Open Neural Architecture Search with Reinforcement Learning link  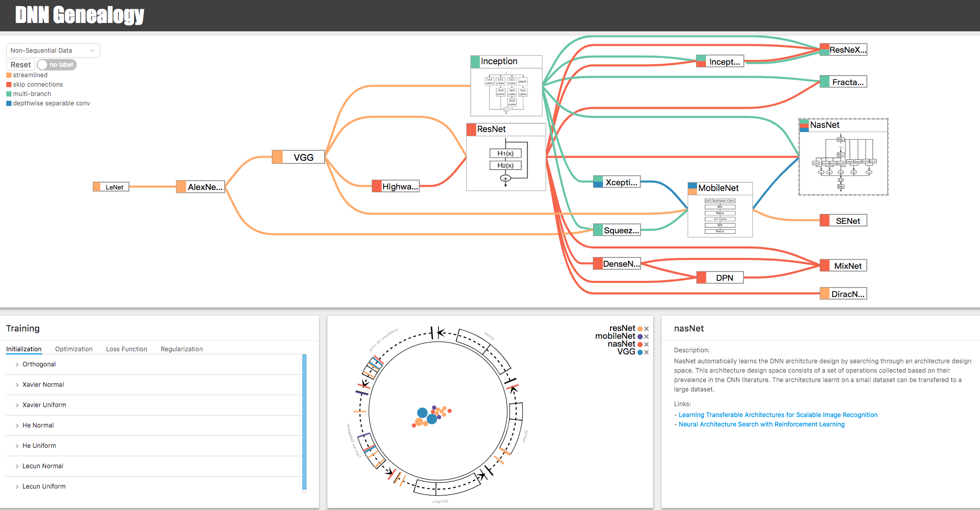(762, 424)
